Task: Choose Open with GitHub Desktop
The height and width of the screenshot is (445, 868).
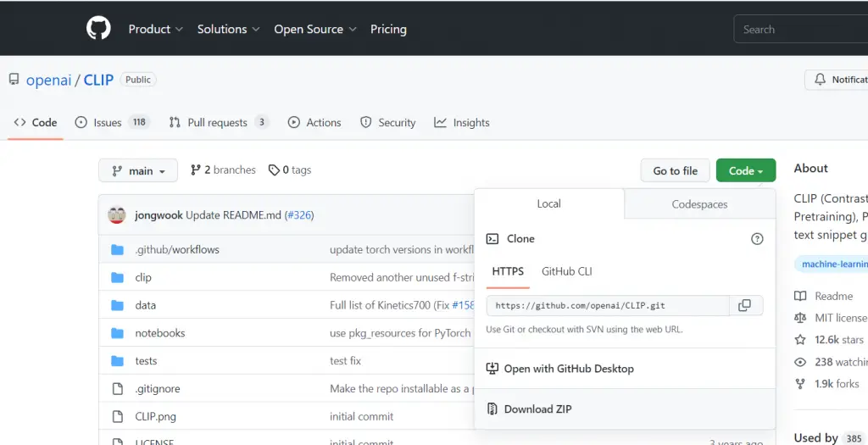Action: point(568,369)
